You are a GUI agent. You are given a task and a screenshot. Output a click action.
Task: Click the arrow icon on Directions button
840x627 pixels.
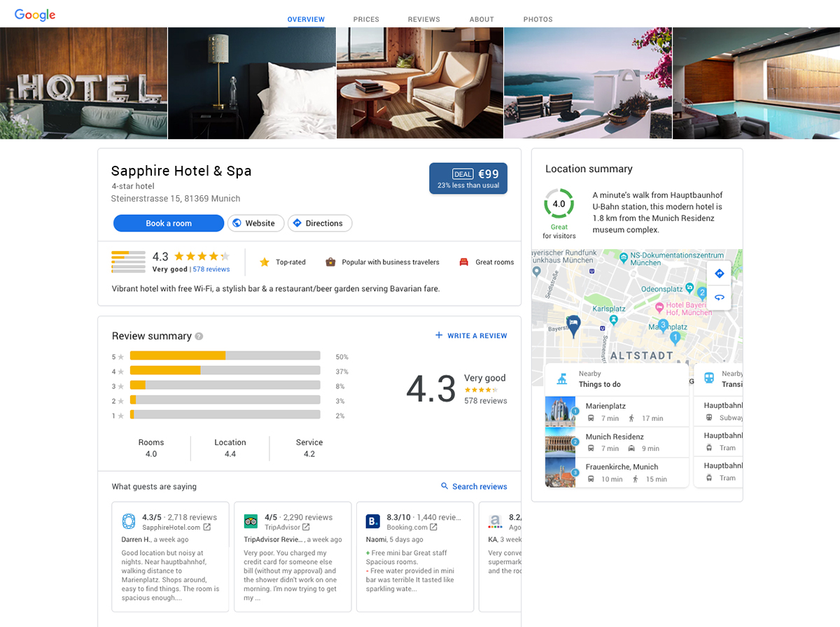(x=297, y=223)
